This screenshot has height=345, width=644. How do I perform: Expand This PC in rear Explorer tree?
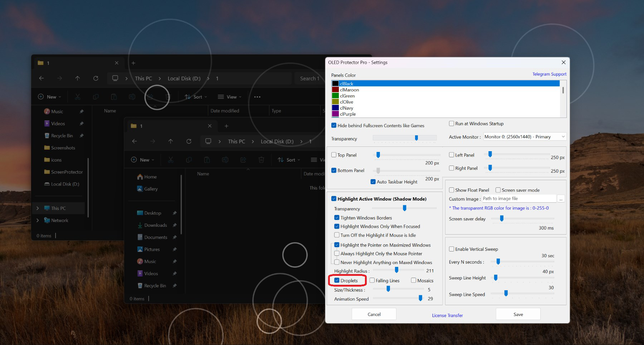pos(38,208)
